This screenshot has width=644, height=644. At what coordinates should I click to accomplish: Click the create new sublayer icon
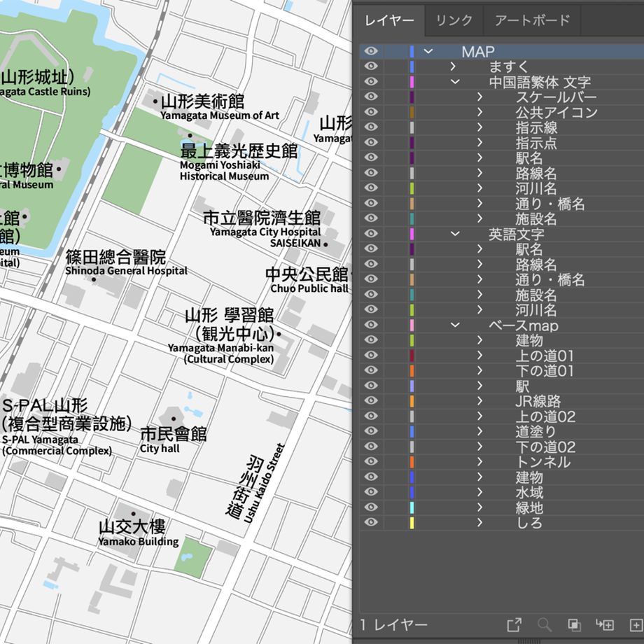[605, 624]
